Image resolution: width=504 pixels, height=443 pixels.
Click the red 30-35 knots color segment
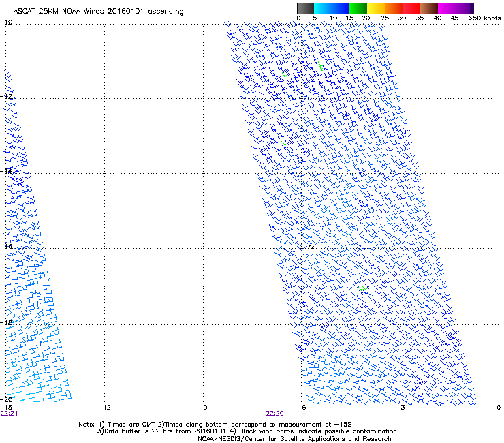point(411,8)
